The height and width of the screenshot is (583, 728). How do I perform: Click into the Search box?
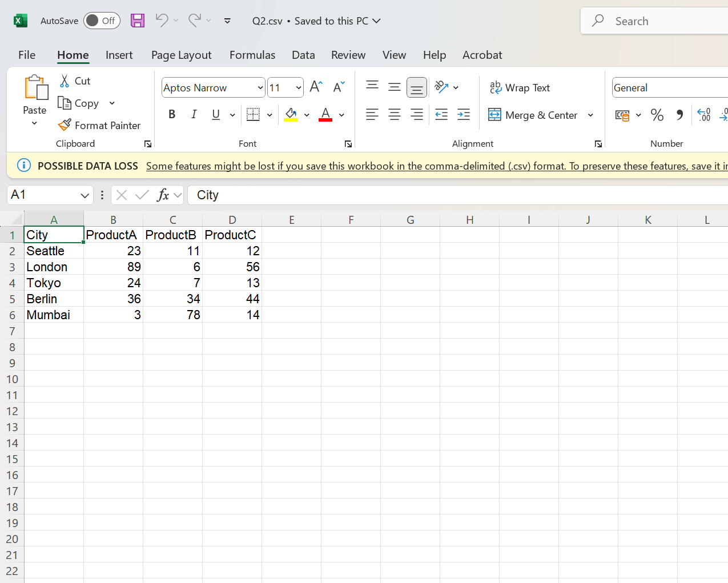(x=654, y=21)
